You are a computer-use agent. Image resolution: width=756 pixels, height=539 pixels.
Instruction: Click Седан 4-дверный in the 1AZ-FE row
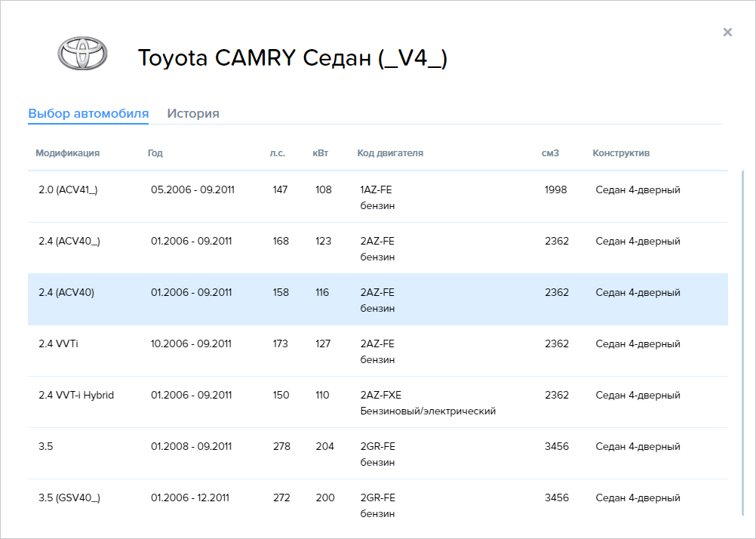pos(638,189)
